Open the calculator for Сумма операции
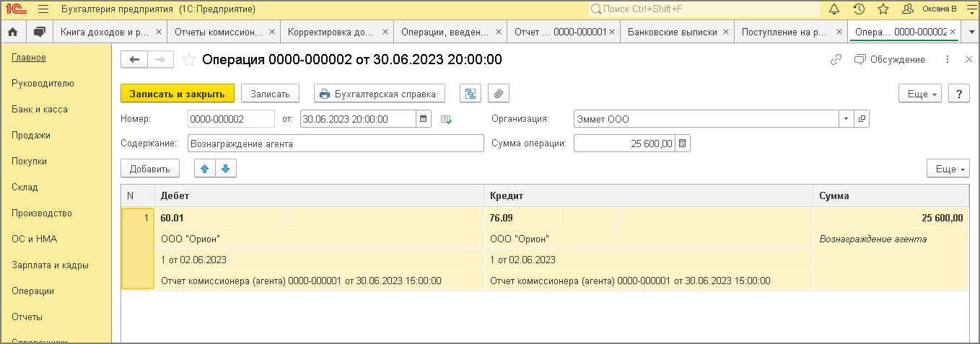980x344 pixels. coord(683,144)
